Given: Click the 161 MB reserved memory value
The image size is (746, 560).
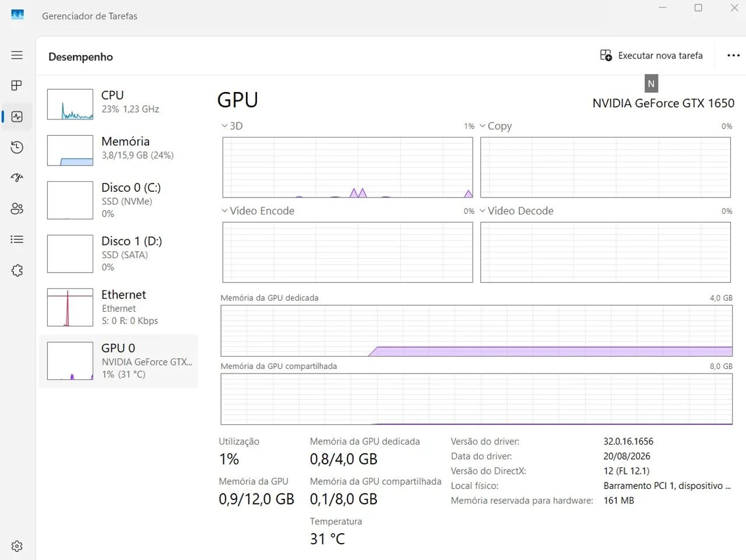Looking at the screenshot, I should coord(619,501).
